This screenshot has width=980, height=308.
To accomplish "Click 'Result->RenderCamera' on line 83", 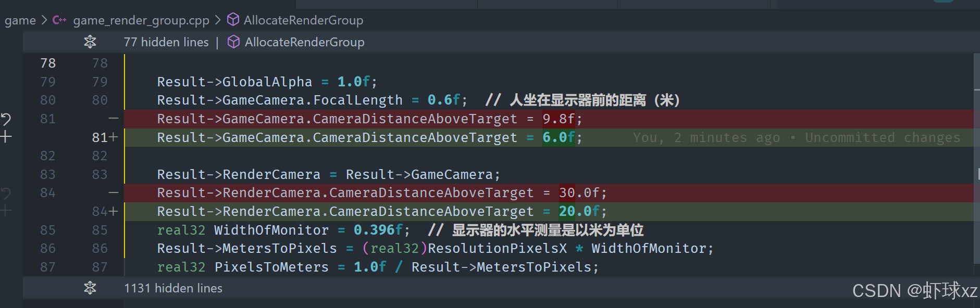I will point(239,174).
